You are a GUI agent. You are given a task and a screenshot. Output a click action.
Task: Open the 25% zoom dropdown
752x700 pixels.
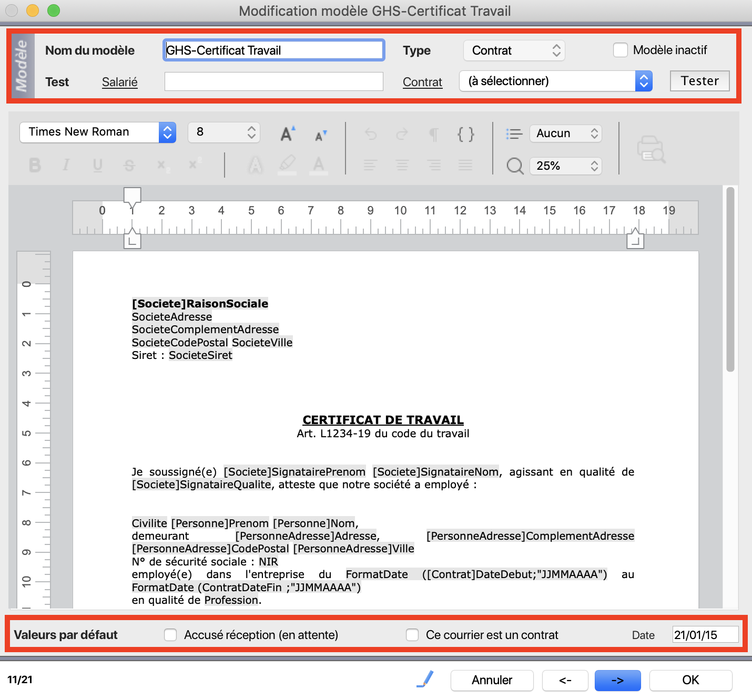click(x=566, y=166)
